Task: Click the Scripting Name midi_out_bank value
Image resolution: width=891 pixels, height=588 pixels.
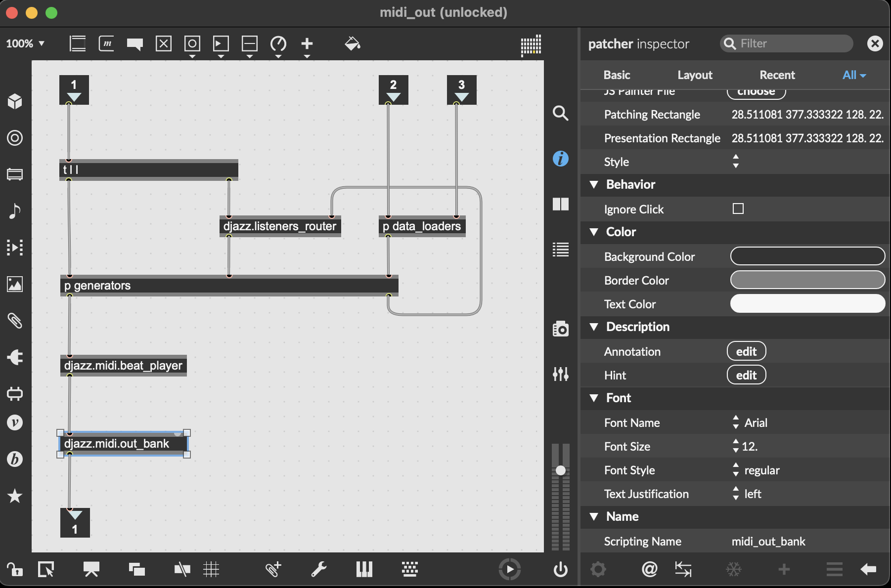Action: [x=768, y=542]
